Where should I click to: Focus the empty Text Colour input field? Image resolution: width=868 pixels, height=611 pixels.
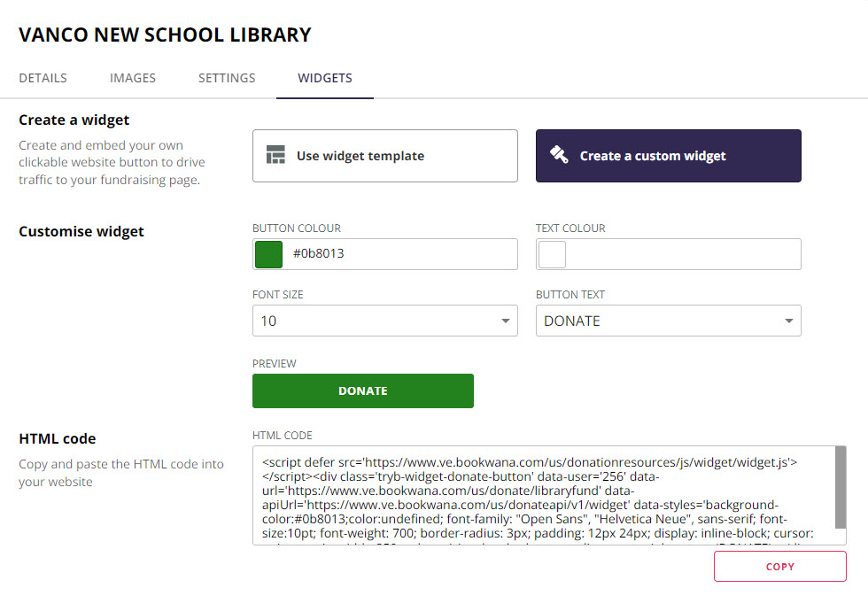(x=682, y=254)
